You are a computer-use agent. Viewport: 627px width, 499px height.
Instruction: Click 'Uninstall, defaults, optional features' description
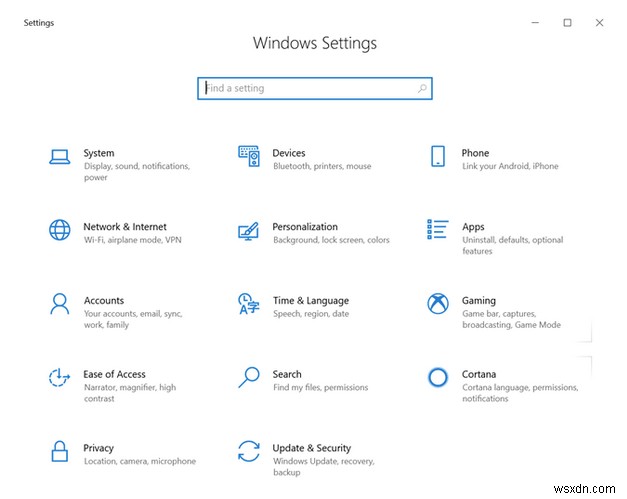(513, 246)
